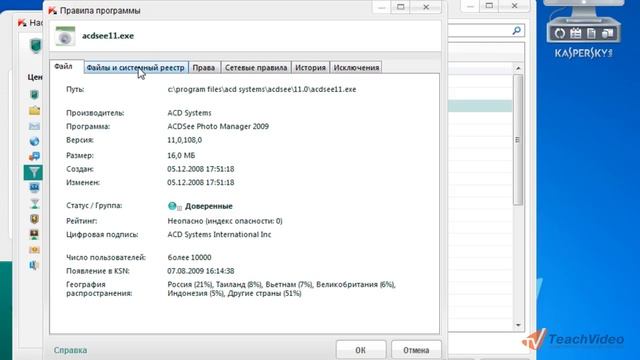Select the bottom blue sidebar icon
640x360 pixels.
34,265
